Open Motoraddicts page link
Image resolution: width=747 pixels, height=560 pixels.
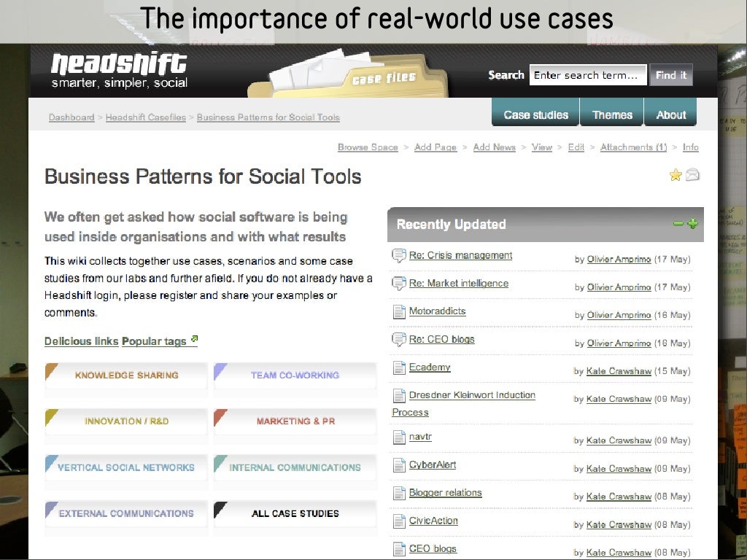coord(438,311)
